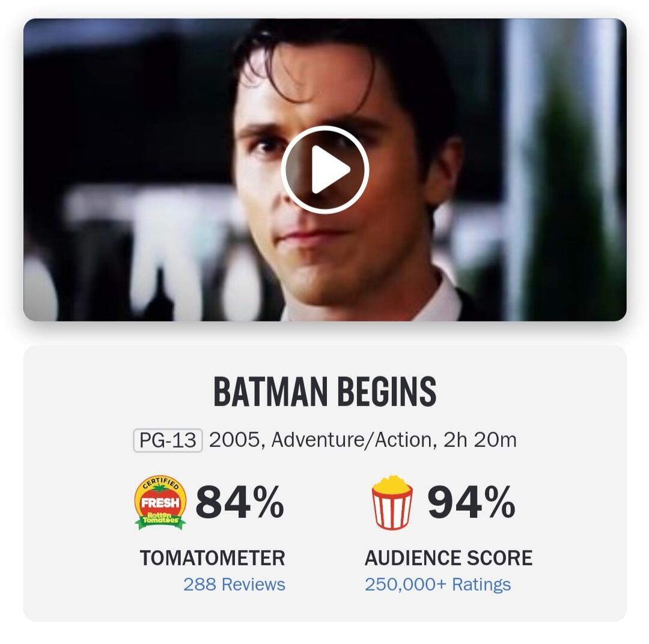649x644 pixels.
Task: Select the 94% audience score
Action: 471,502
